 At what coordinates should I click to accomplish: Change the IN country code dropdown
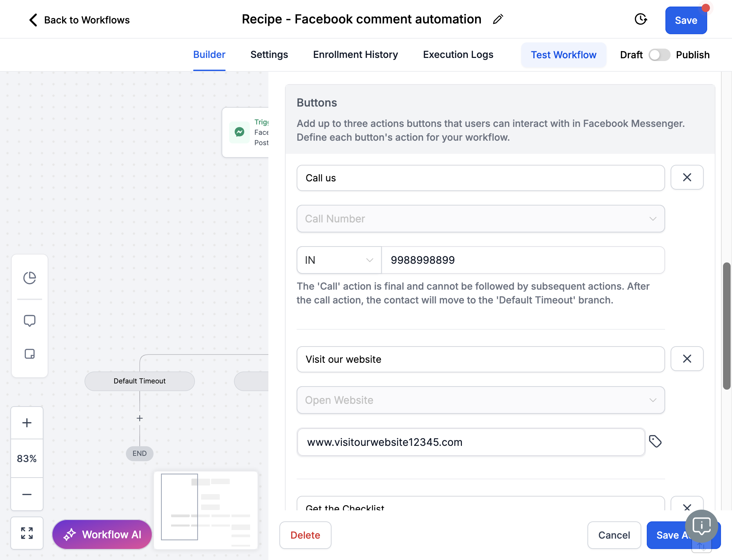(339, 260)
